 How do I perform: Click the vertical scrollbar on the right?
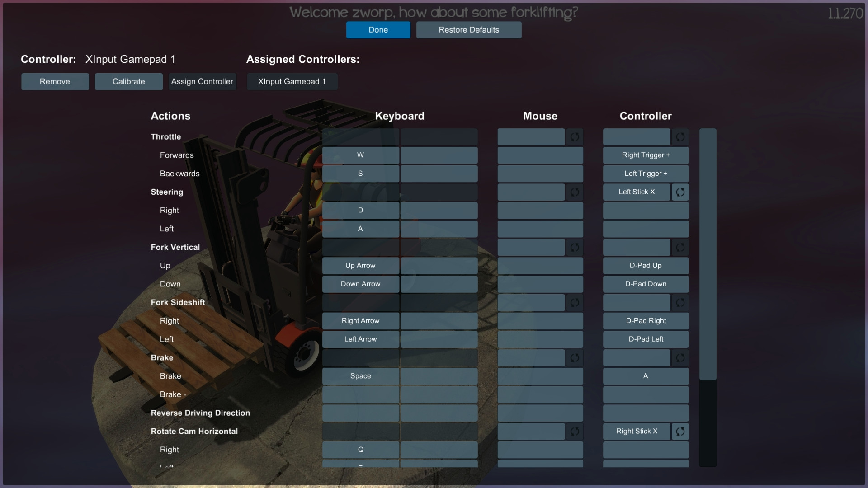tap(708, 253)
